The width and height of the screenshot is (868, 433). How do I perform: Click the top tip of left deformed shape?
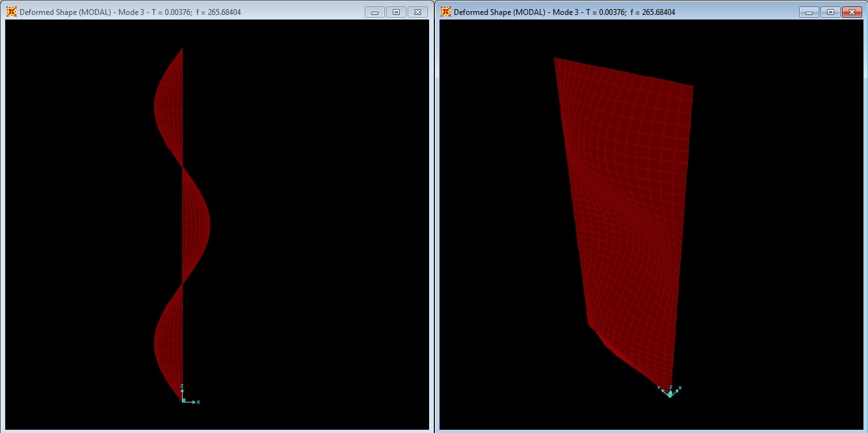pyautogui.click(x=182, y=49)
